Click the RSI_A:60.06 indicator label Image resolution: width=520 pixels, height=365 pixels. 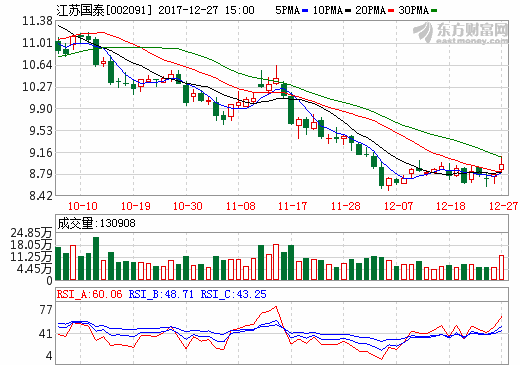[x=89, y=294]
